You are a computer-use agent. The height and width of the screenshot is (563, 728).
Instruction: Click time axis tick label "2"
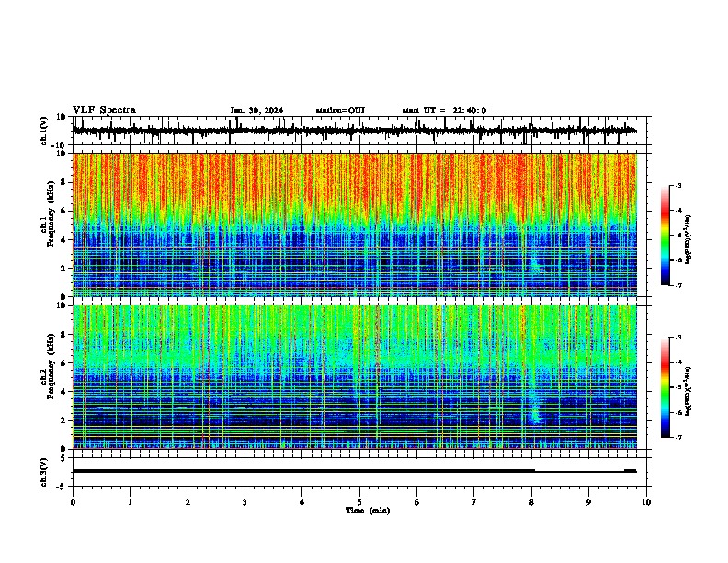point(188,502)
